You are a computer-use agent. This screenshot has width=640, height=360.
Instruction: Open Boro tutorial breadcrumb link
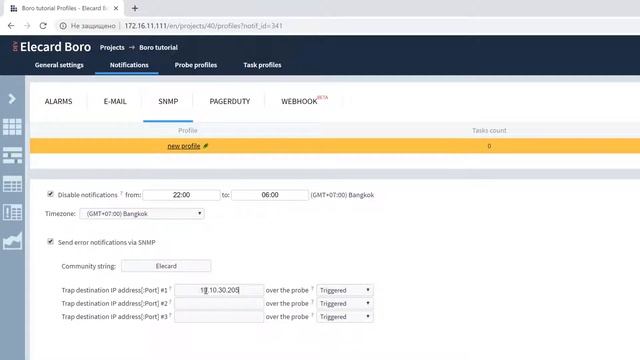pyautogui.click(x=158, y=47)
